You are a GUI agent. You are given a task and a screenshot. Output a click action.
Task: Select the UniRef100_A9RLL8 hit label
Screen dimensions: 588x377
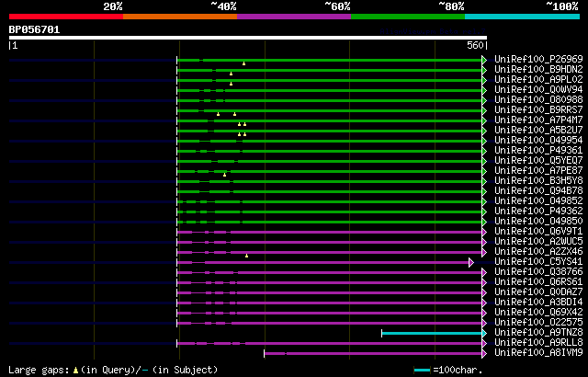point(538,342)
